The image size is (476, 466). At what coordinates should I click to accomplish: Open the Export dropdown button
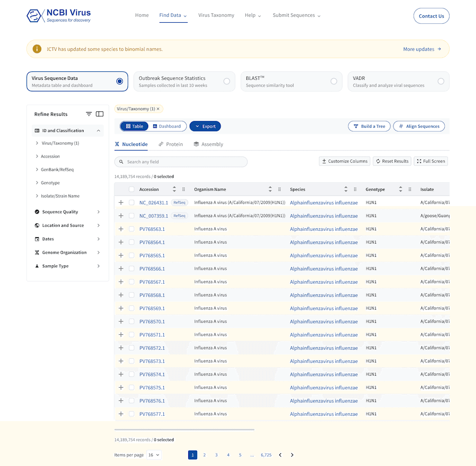pos(205,126)
